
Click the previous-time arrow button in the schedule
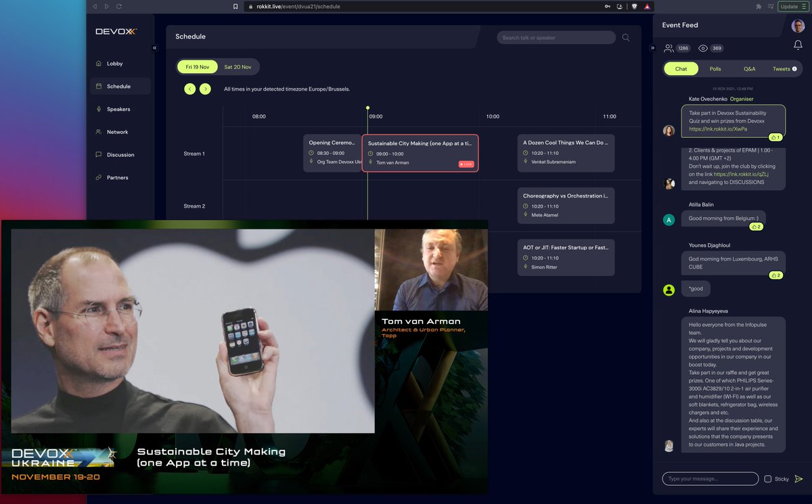click(x=189, y=89)
